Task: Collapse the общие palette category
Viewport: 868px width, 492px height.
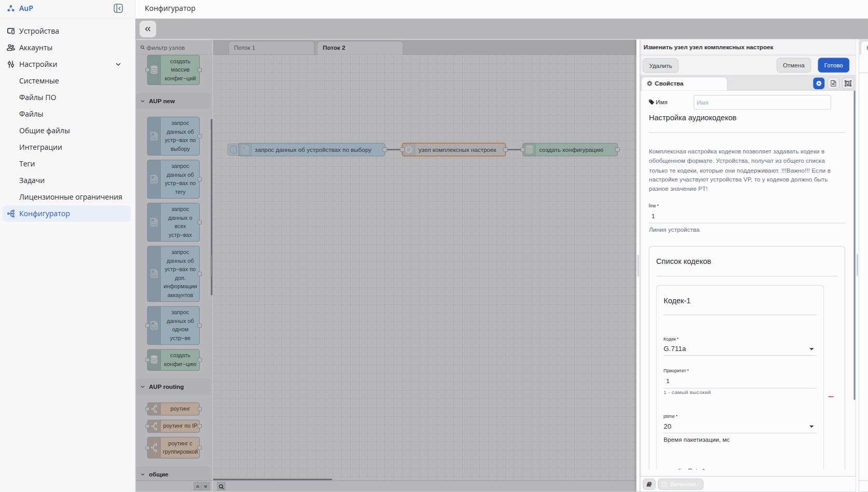Action: [174, 474]
